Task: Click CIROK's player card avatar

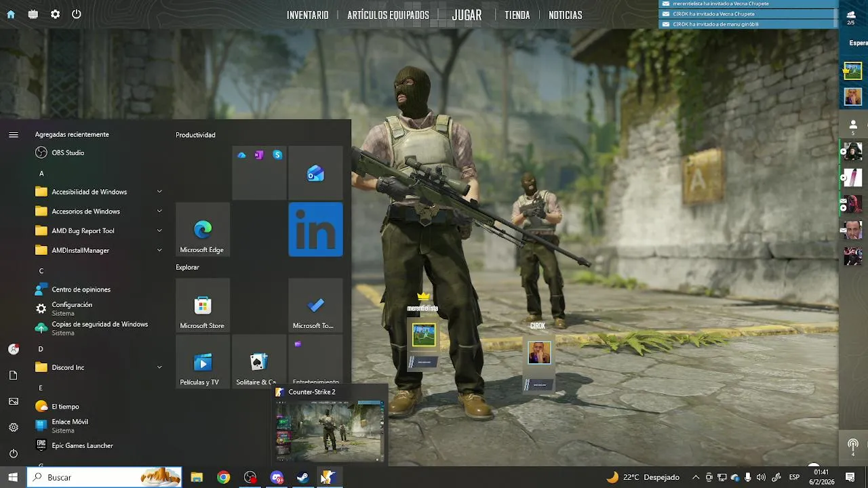Action: tap(539, 352)
